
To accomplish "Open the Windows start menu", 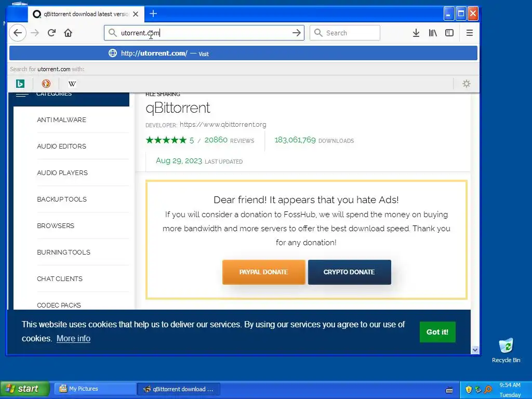I will click(25, 389).
